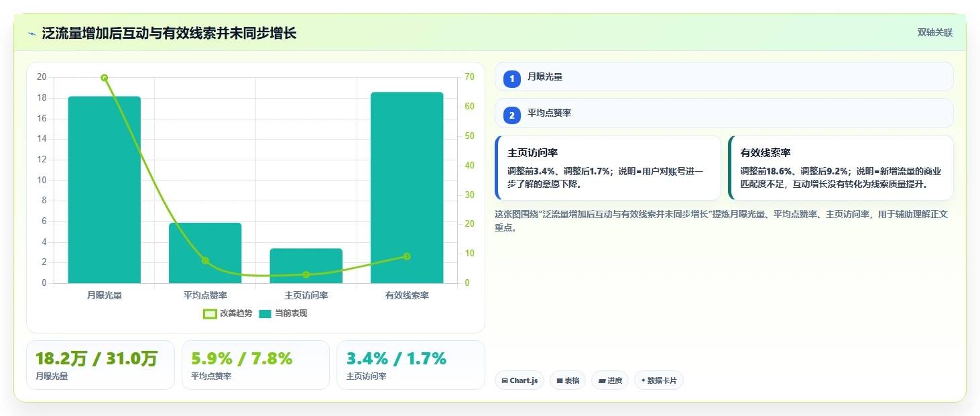Click the 主页访问率 explanation card
Screen dimensions: 980x416
tap(608, 168)
